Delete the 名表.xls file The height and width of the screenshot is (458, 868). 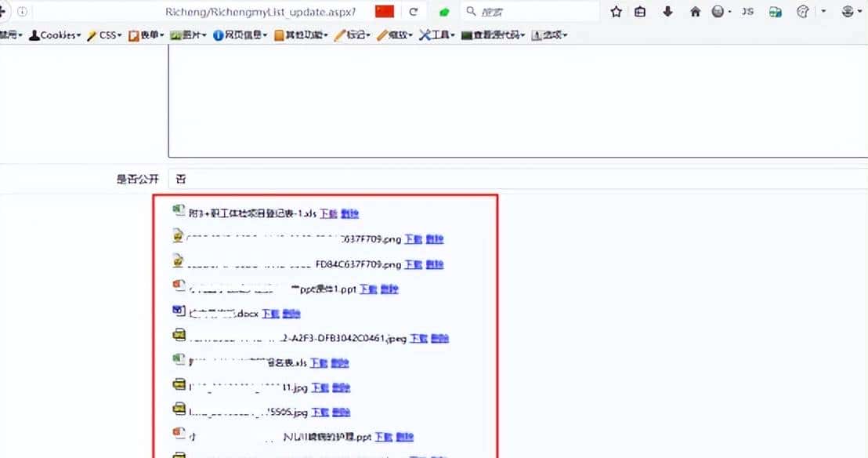tap(340, 363)
